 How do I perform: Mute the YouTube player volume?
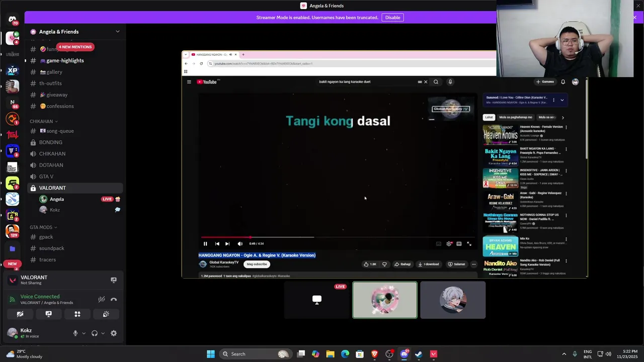click(240, 244)
